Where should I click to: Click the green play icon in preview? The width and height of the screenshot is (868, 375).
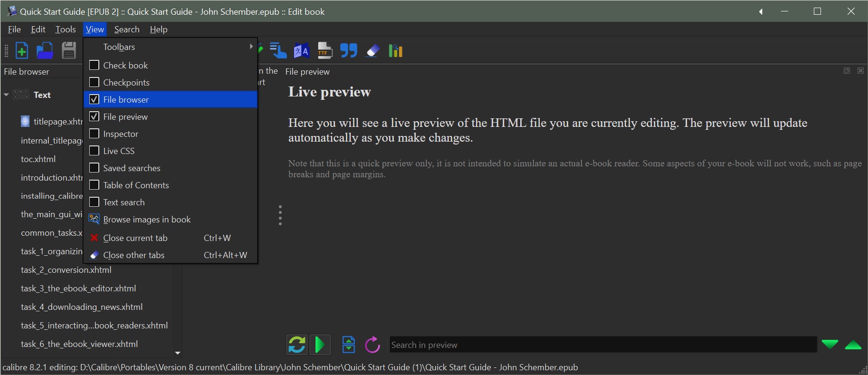(320, 345)
